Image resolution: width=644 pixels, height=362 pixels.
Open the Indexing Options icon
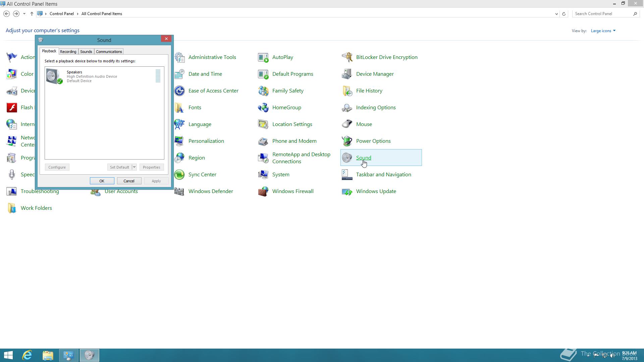coord(347,108)
